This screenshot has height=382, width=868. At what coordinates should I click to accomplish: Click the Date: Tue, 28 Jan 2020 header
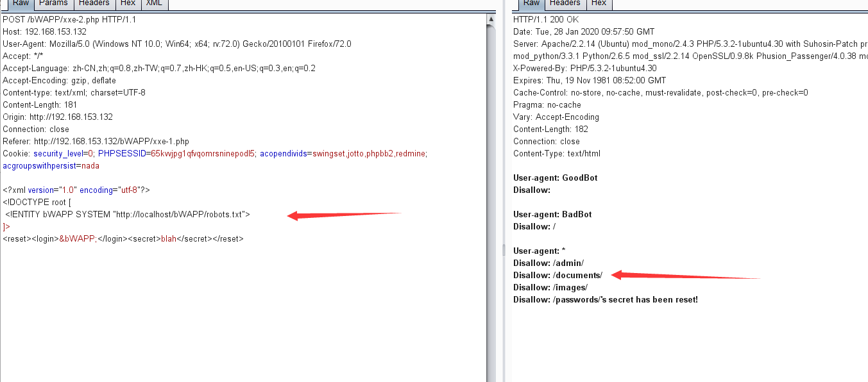point(584,32)
